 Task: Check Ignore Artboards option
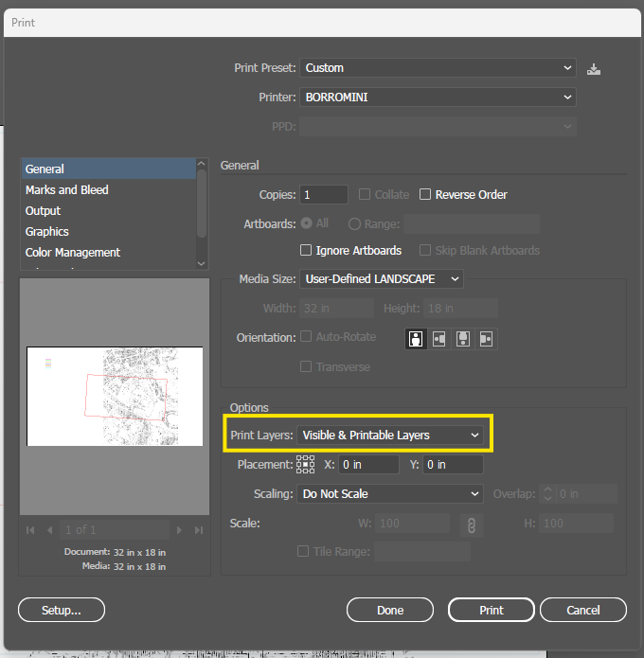click(x=306, y=250)
